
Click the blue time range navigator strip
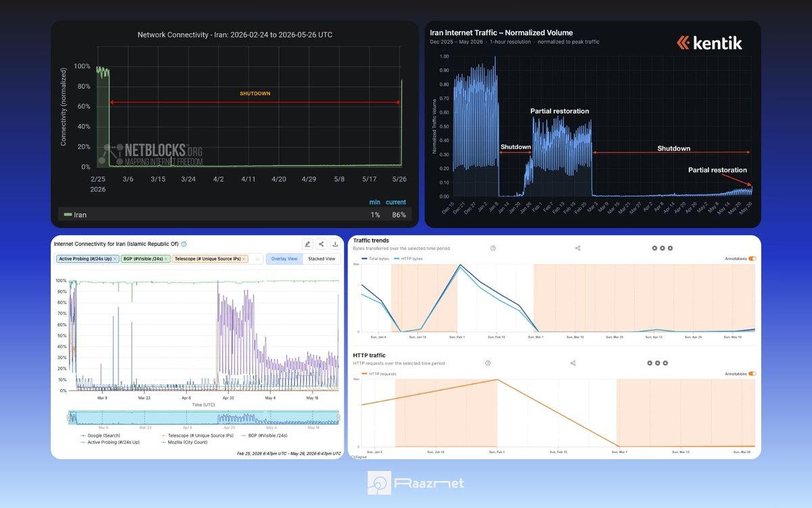[204, 417]
